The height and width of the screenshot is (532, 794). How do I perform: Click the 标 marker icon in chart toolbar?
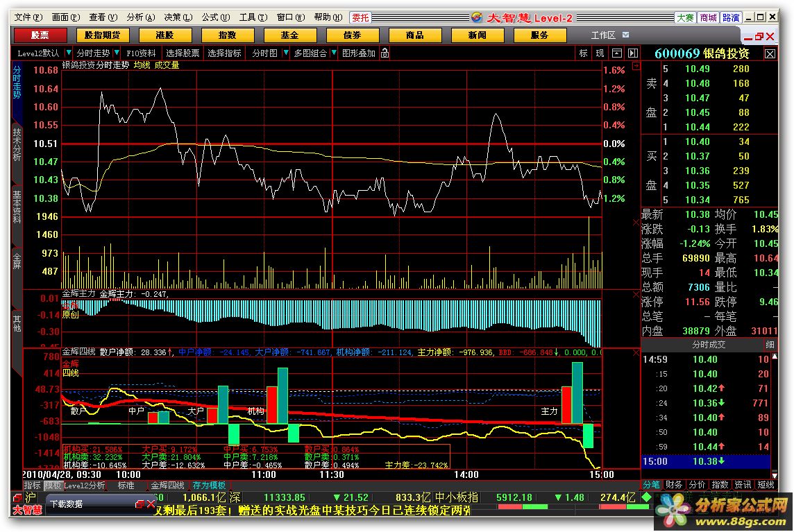click(583, 53)
